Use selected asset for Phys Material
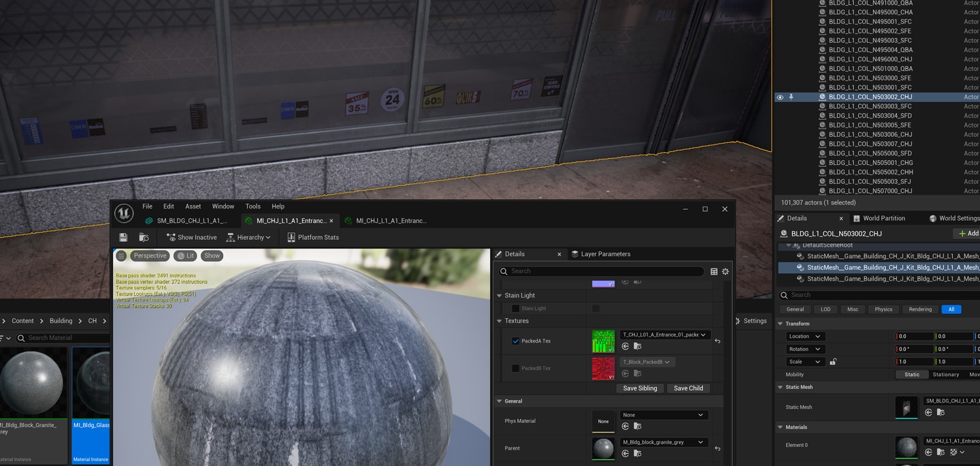 (x=625, y=426)
